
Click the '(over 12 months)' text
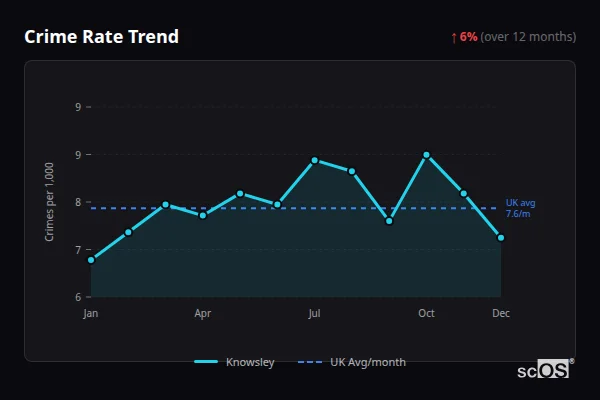[x=528, y=37]
